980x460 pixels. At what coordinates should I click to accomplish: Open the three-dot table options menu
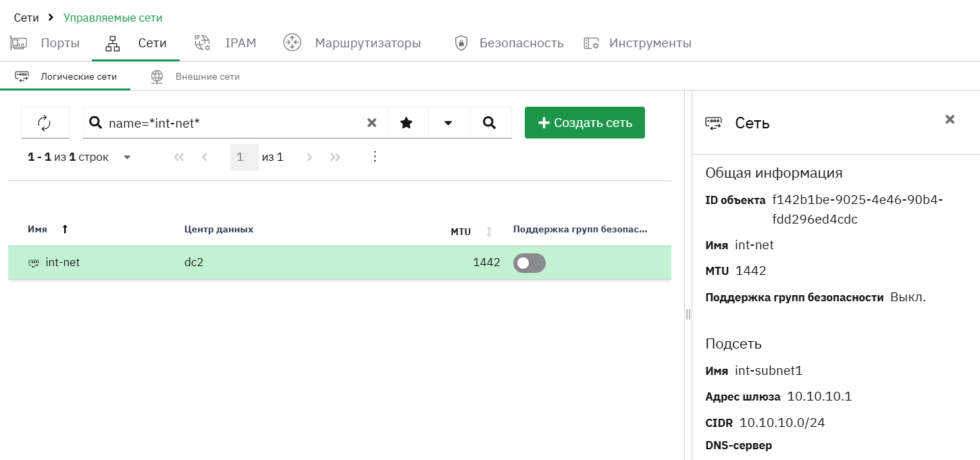(x=376, y=157)
